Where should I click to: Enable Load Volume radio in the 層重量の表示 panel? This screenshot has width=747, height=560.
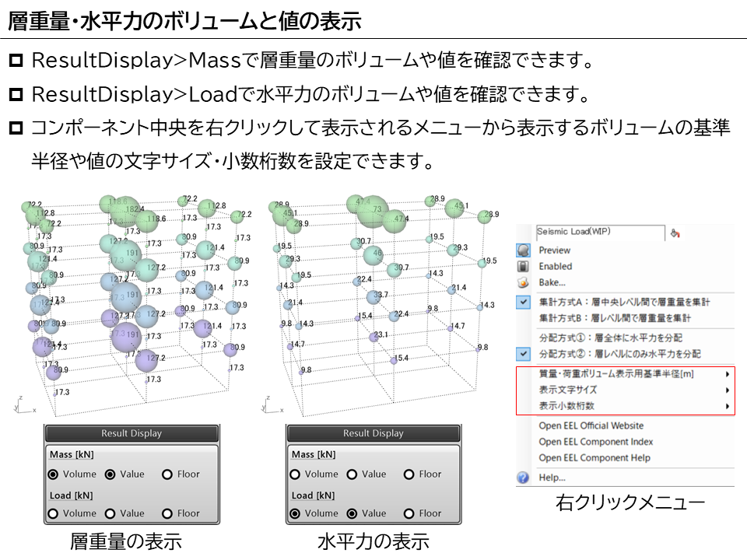(54, 514)
